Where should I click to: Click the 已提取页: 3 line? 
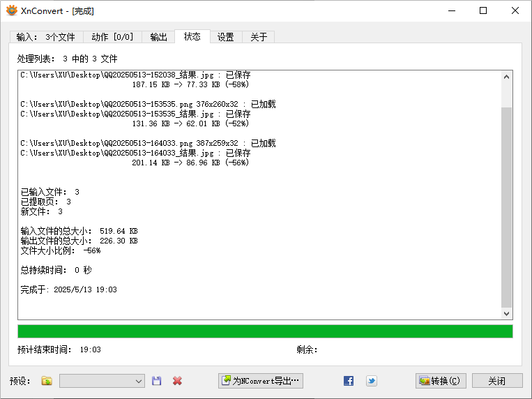46,202
